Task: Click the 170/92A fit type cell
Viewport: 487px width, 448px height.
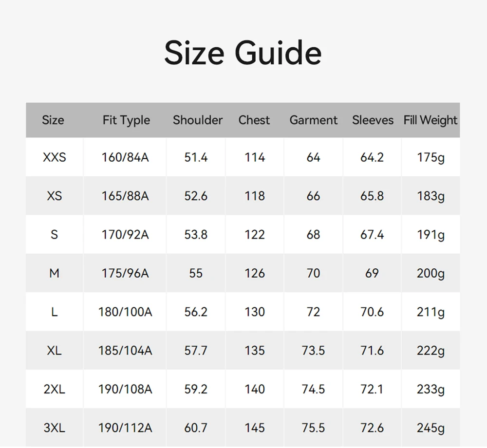Action: click(125, 235)
